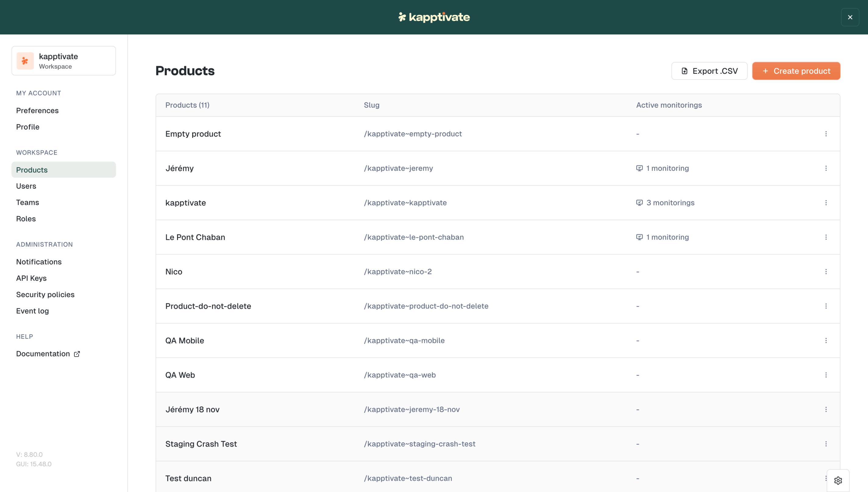Open the kebab menu for Empty product
The image size is (868, 492).
(x=826, y=134)
